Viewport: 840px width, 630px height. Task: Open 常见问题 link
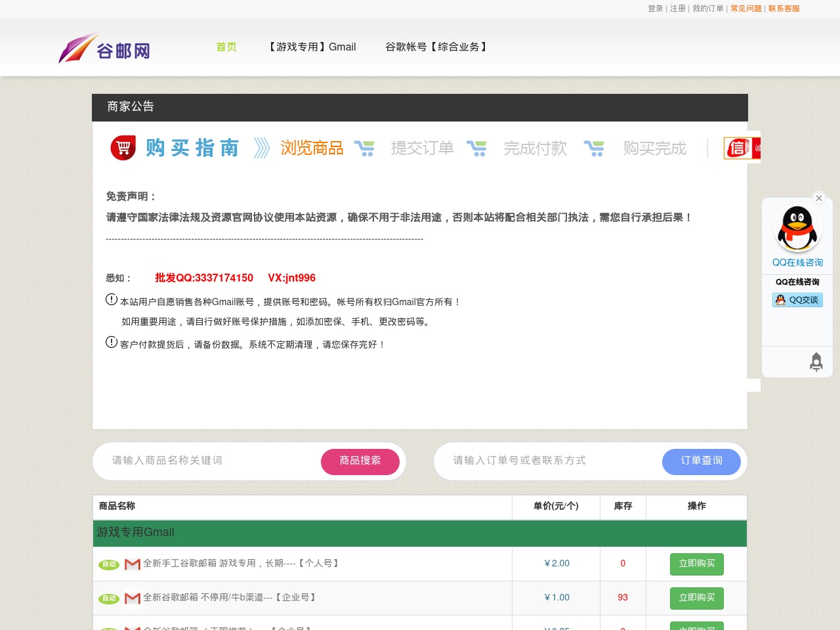tap(746, 9)
